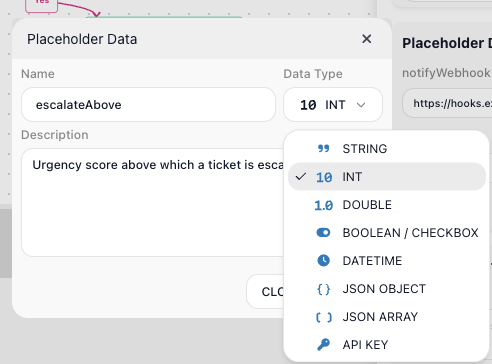This screenshot has height=364, width=492.
Task: Select the INT option in list
Action: pos(387,177)
